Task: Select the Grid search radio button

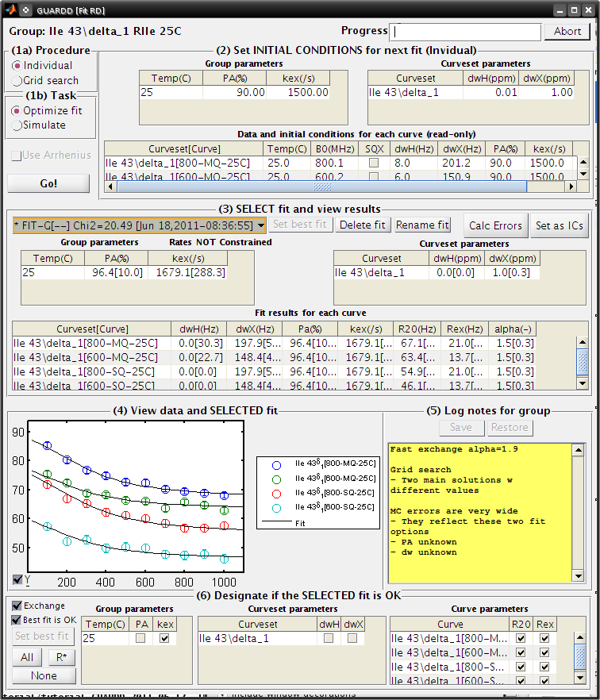Action: (17, 81)
